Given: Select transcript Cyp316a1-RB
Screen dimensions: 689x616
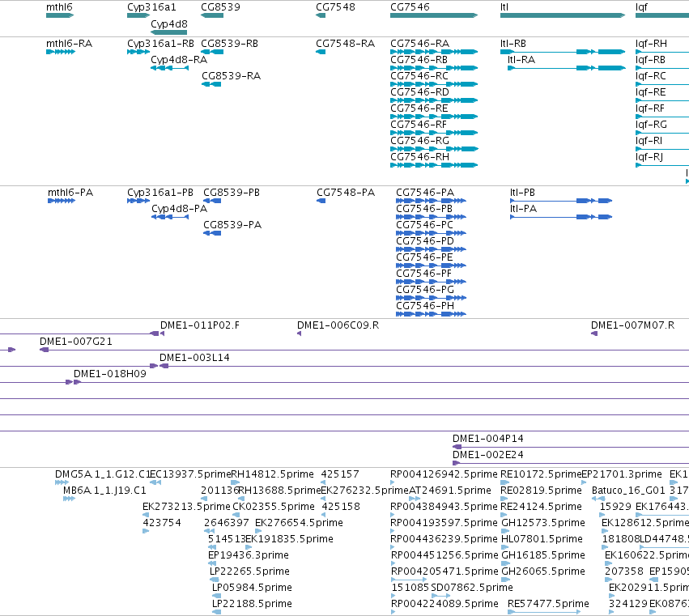Looking at the screenshot, I should coord(138,52).
